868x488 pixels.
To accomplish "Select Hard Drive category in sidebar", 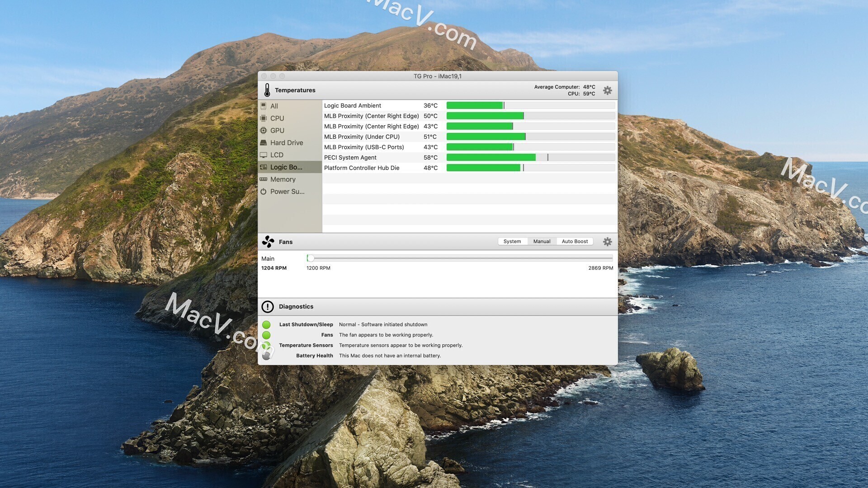I will coord(290,142).
